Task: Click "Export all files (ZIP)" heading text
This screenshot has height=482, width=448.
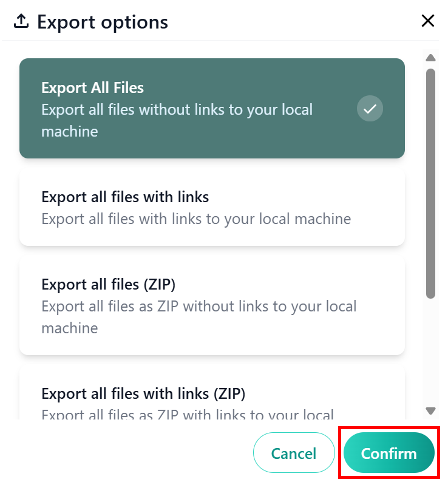Action: tap(108, 284)
